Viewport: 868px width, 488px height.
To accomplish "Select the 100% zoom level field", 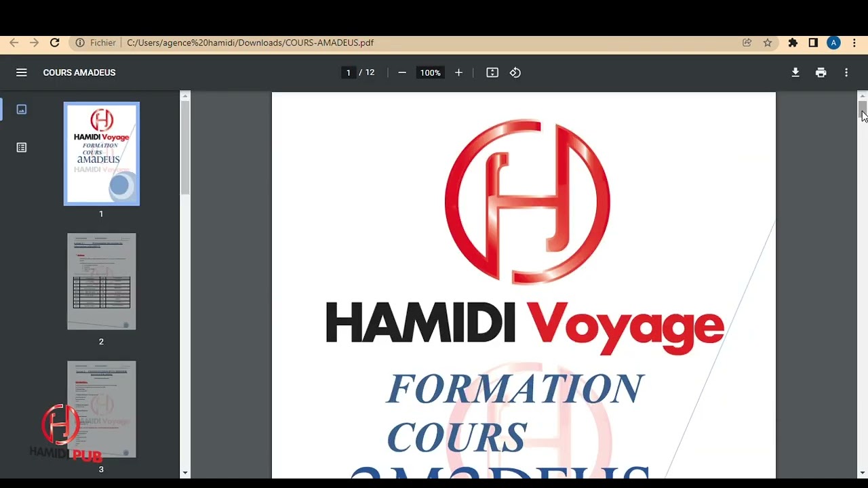I will click(x=430, y=73).
